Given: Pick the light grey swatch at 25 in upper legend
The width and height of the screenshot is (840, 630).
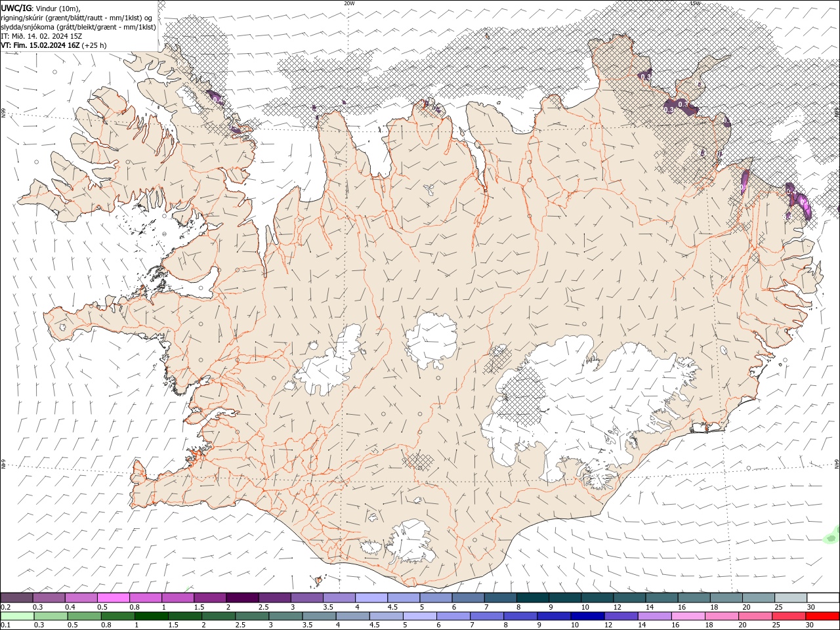Looking at the screenshot, I should (x=791, y=597).
